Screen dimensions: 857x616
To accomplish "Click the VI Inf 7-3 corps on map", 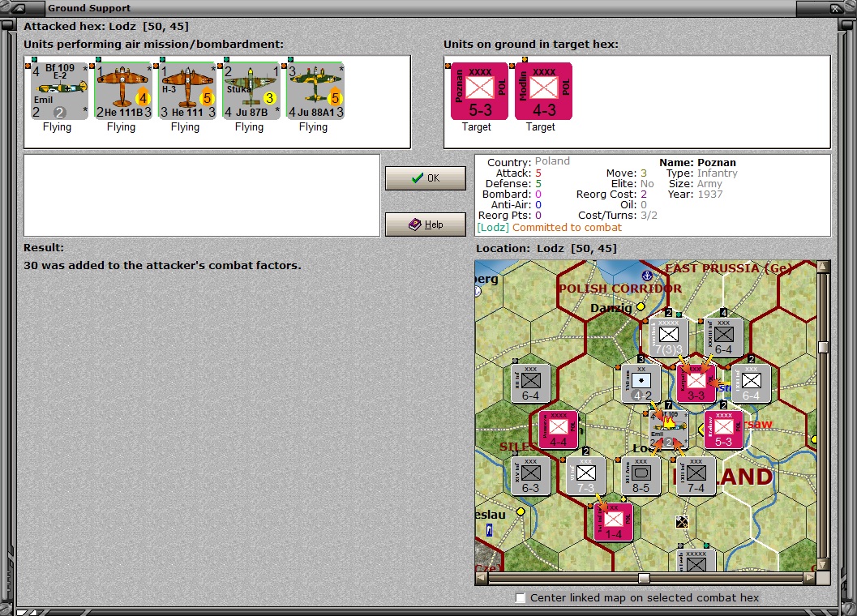I will pyautogui.click(x=585, y=476).
